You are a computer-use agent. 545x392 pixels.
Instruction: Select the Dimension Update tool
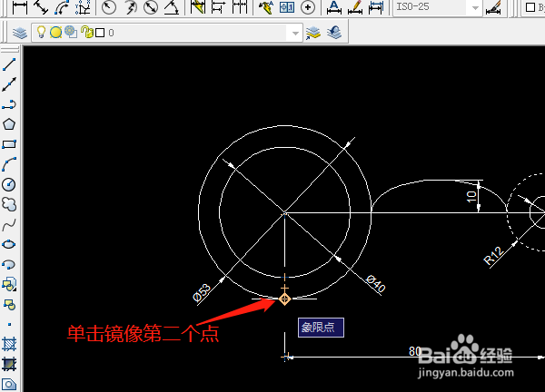376,7
